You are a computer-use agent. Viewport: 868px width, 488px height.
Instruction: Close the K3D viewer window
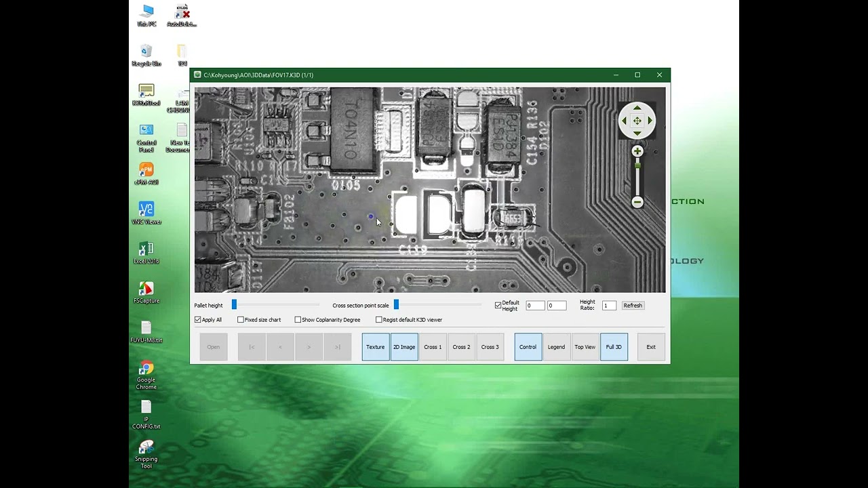(659, 75)
